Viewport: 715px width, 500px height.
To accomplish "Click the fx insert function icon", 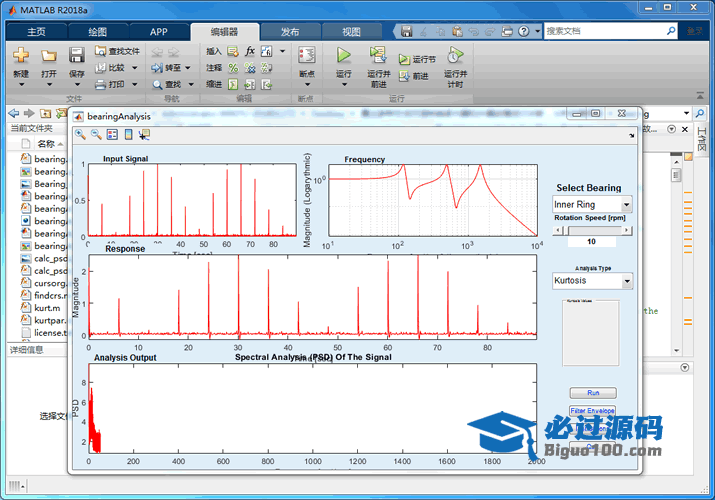I will tap(249, 51).
